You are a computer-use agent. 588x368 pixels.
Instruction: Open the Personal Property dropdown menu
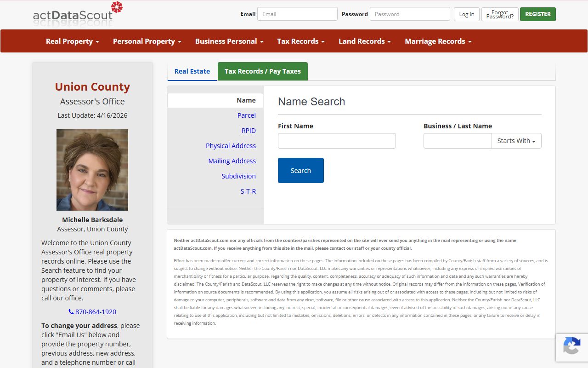coord(147,41)
